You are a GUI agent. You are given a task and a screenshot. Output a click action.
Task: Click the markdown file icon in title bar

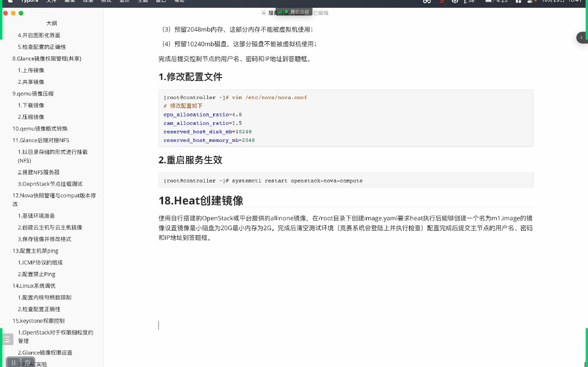pyautogui.click(x=264, y=13)
